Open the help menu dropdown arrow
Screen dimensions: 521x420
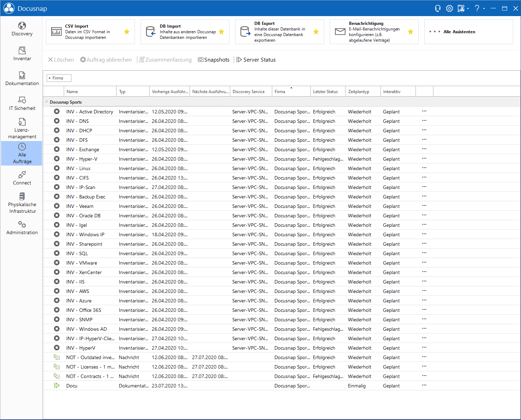point(484,8)
